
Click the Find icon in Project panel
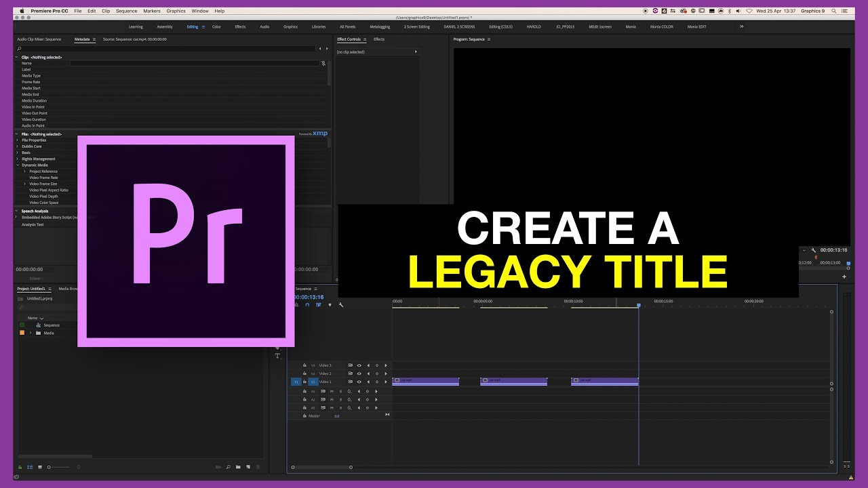(x=229, y=467)
